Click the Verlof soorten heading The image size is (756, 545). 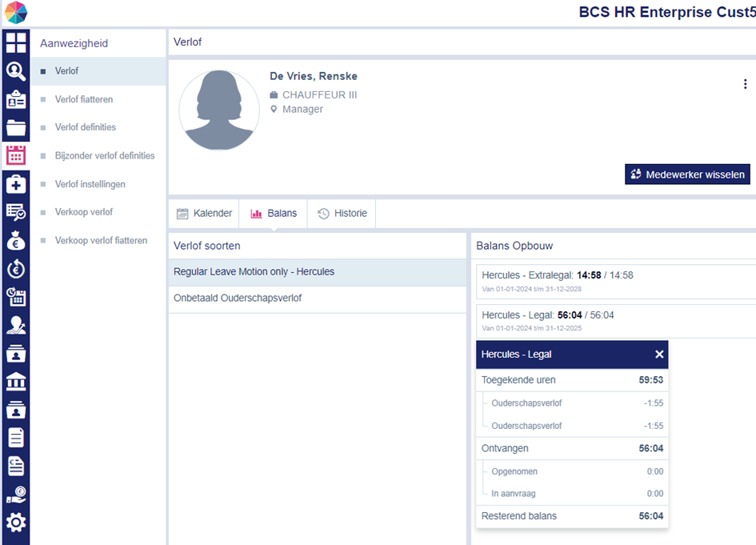(207, 246)
